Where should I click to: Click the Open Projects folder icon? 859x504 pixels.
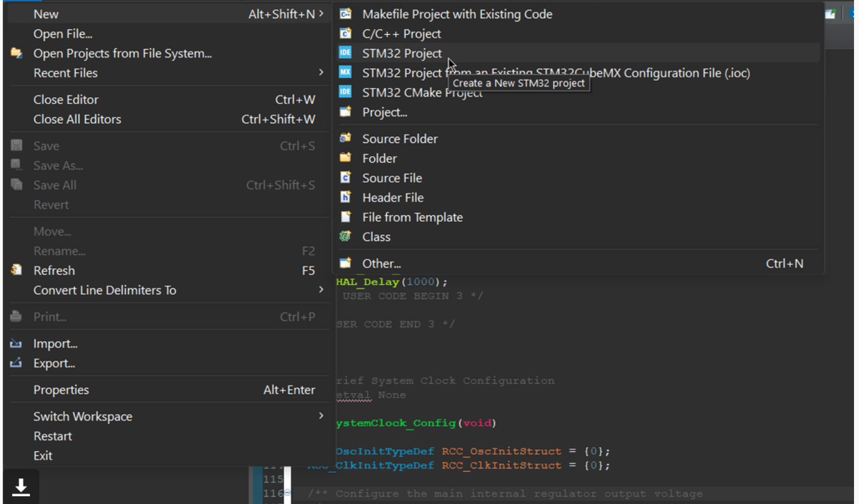tap(16, 53)
